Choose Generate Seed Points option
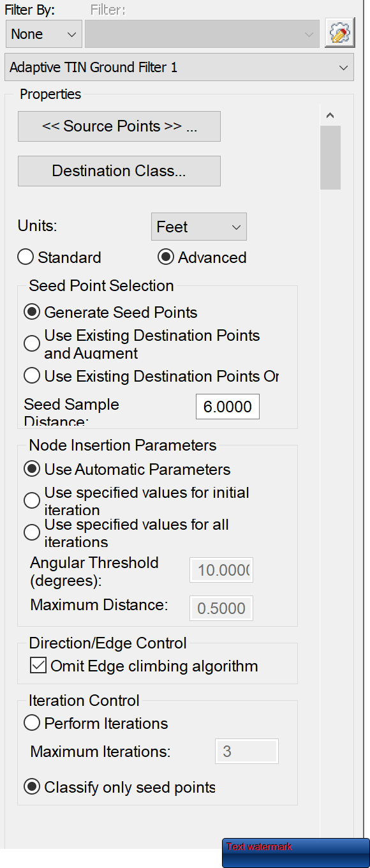Image resolution: width=370 pixels, height=868 pixels. point(32,311)
